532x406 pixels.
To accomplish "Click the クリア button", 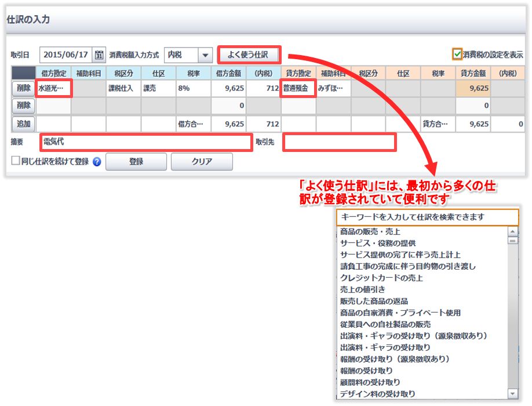I will 202,162.
